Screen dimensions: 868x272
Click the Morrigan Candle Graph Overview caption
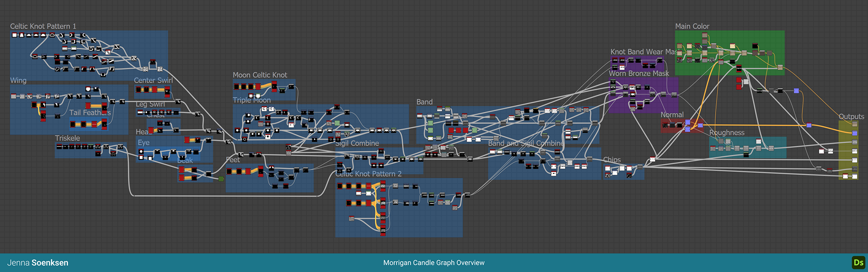pyautogui.click(x=434, y=263)
